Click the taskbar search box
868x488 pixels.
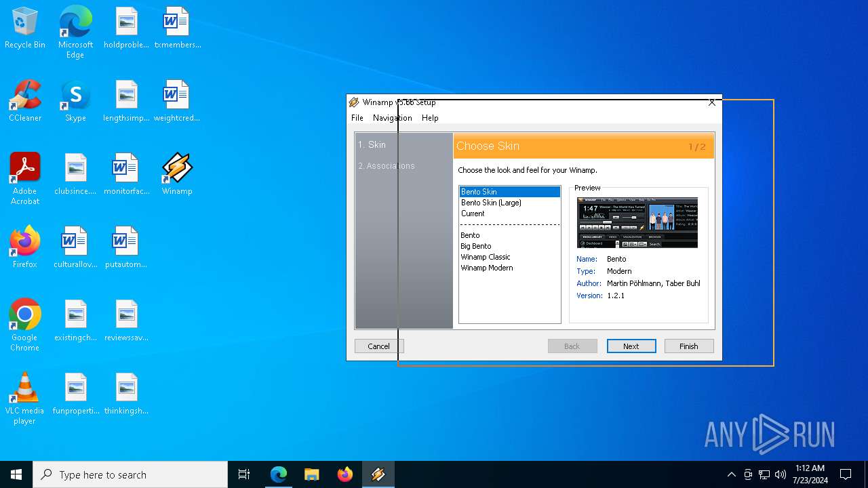pos(130,474)
